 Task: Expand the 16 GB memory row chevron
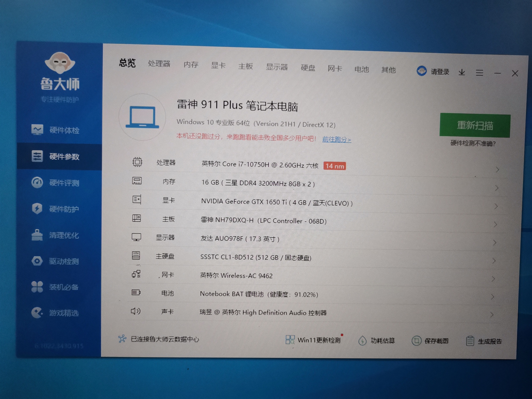[497, 188]
